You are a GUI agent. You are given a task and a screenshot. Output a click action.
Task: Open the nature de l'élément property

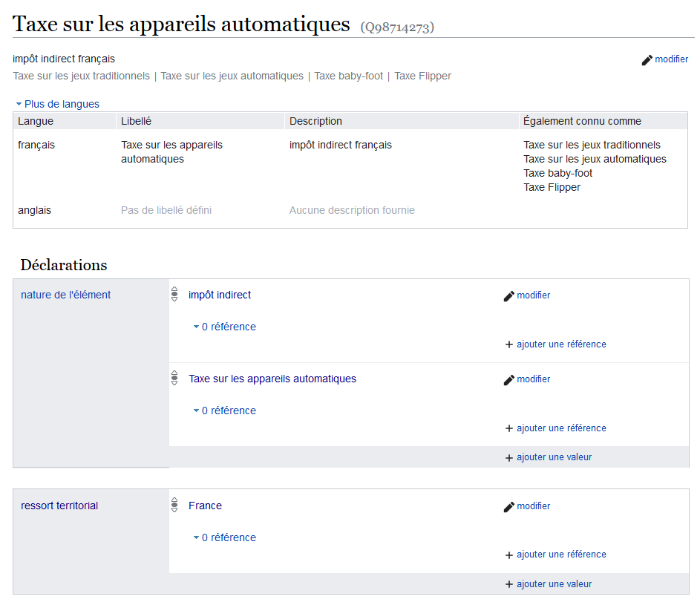point(65,295)
